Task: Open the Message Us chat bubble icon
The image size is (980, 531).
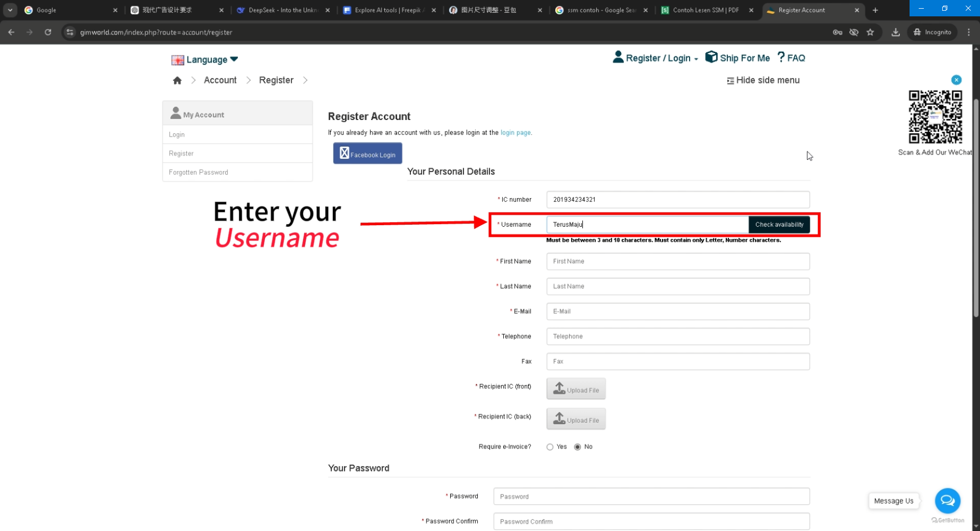Action: 947,500
